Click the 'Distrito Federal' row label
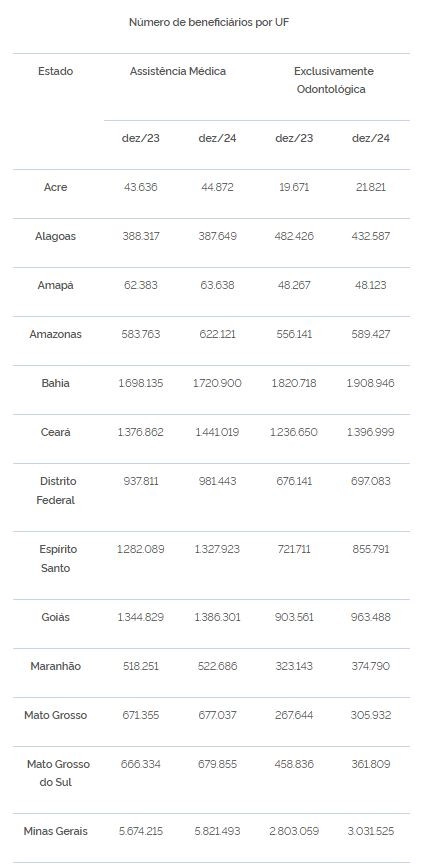Viewport: 425px width, 866px height. (56, 490)
